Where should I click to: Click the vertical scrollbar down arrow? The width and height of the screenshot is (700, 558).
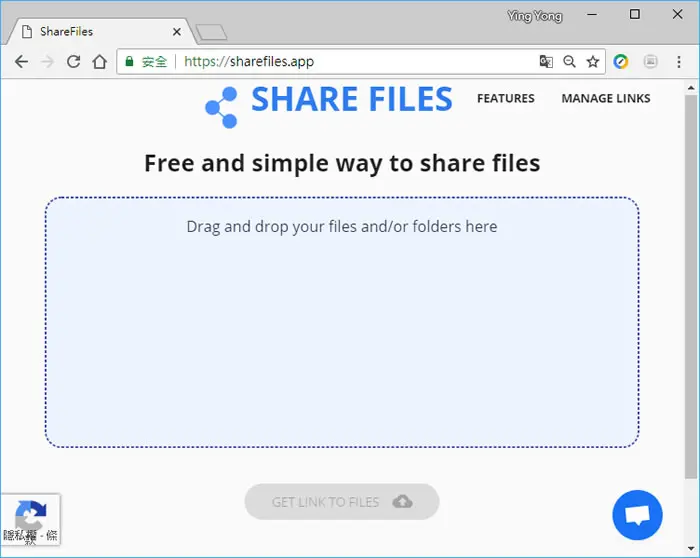coord(691,549)
